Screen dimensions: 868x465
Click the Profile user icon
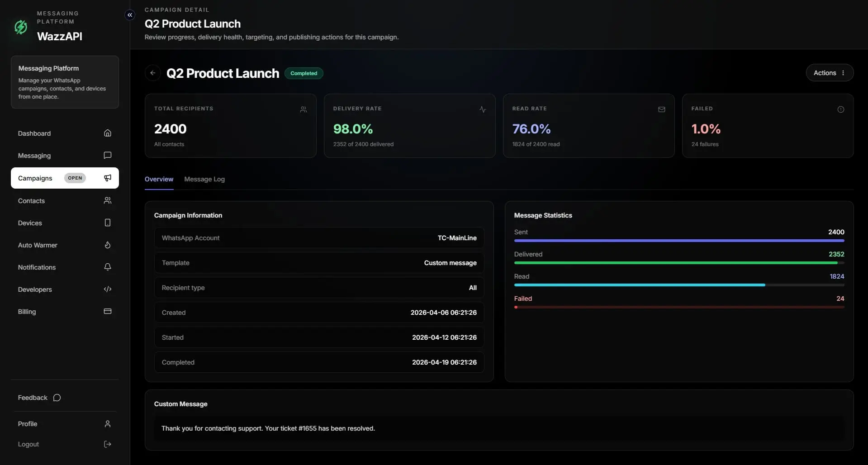coord(108,424)
